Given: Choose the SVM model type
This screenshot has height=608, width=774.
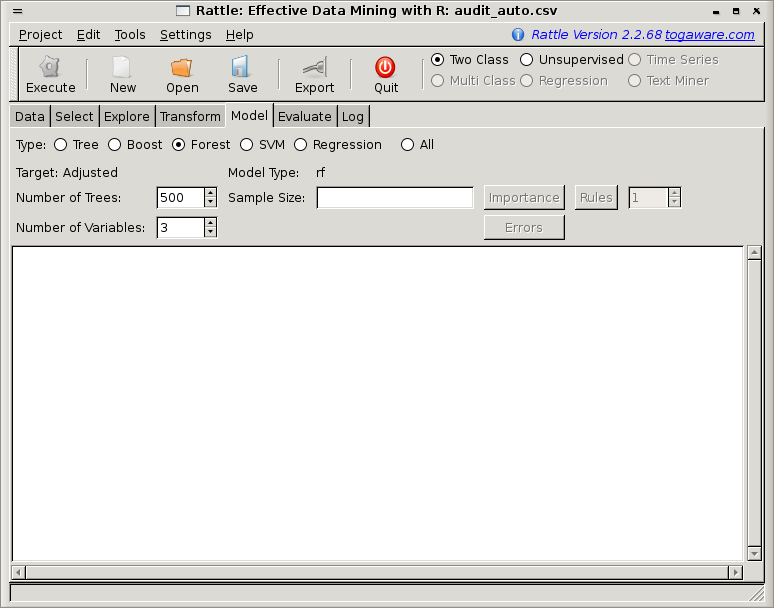Looking at the screenshot, I should point(246,145).
